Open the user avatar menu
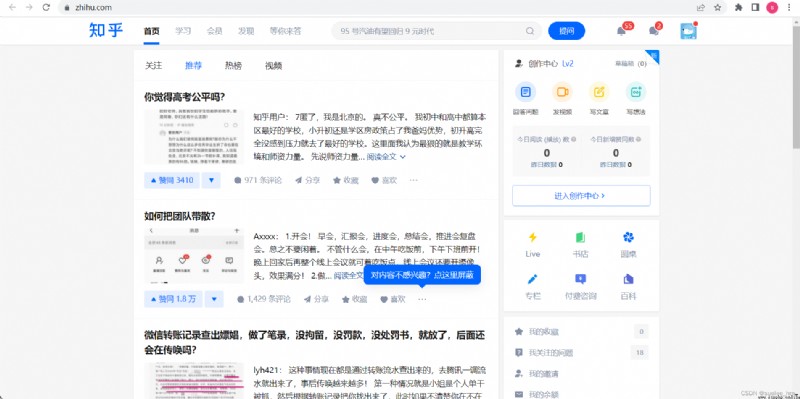The height and width of the screenshot is (399, 800). point(688,31)
